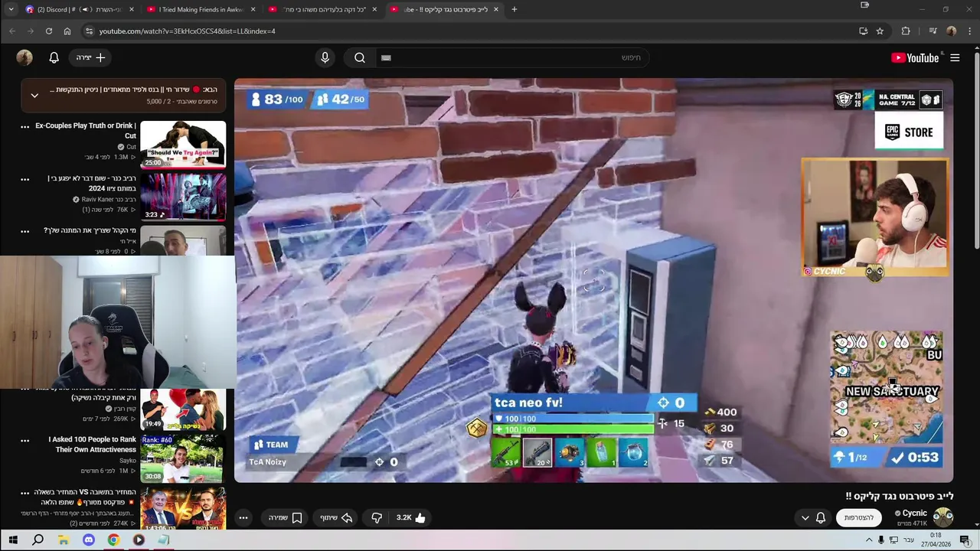The width and height of the screenshot is (980, 551).
Task: Open the YouTube notifications bell
Action: click(x=54, y=57)
